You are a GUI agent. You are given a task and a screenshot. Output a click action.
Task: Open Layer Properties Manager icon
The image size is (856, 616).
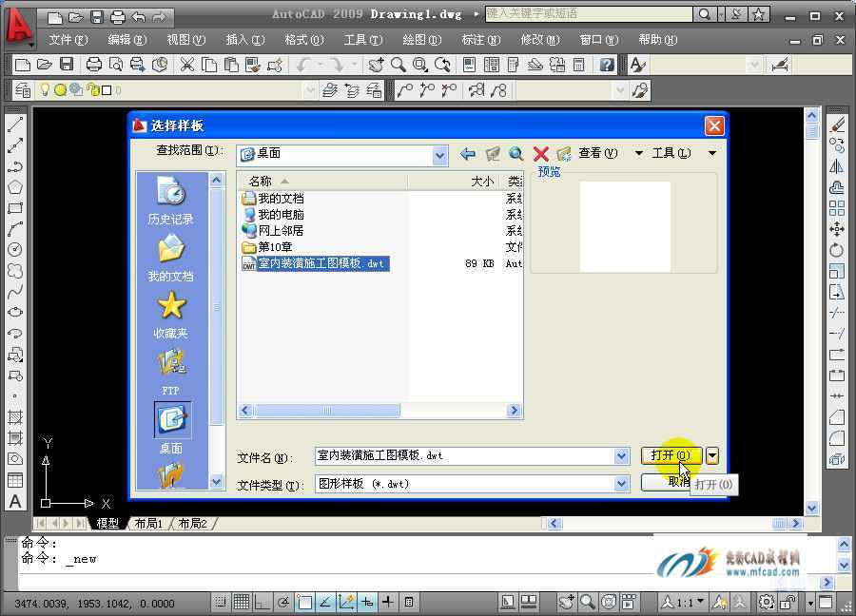coord(23,90)
